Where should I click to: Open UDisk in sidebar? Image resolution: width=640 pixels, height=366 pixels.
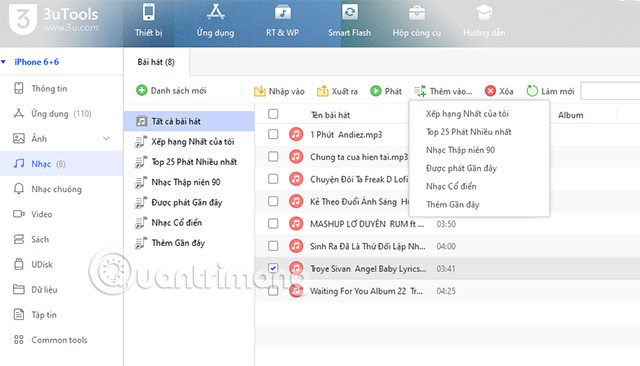[61, 264]
